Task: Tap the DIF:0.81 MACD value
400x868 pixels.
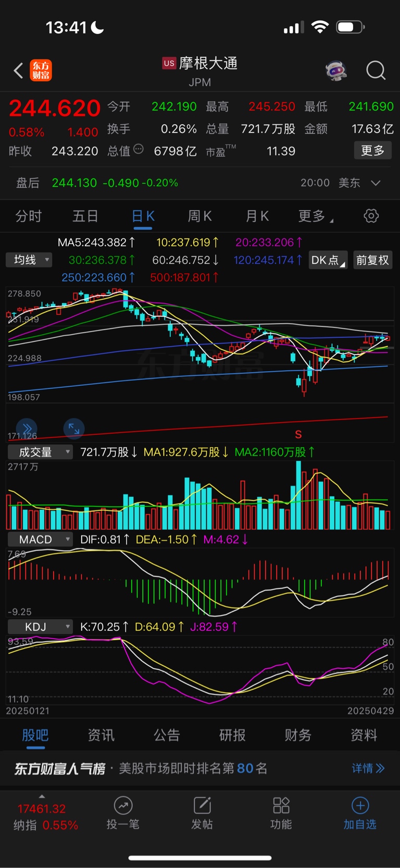Action: (105, 540)
